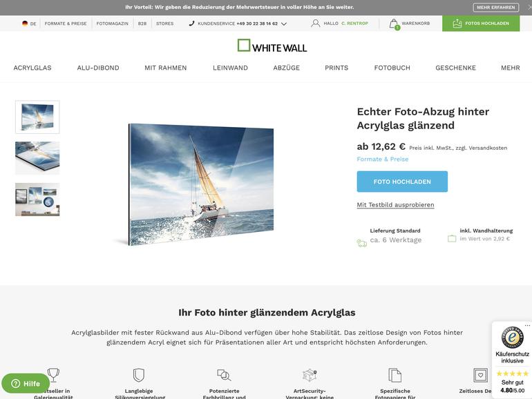The image size is (532, 399).
Task: Click the magnifier Farbbrillanz icon
Action: tap(224, 375)
